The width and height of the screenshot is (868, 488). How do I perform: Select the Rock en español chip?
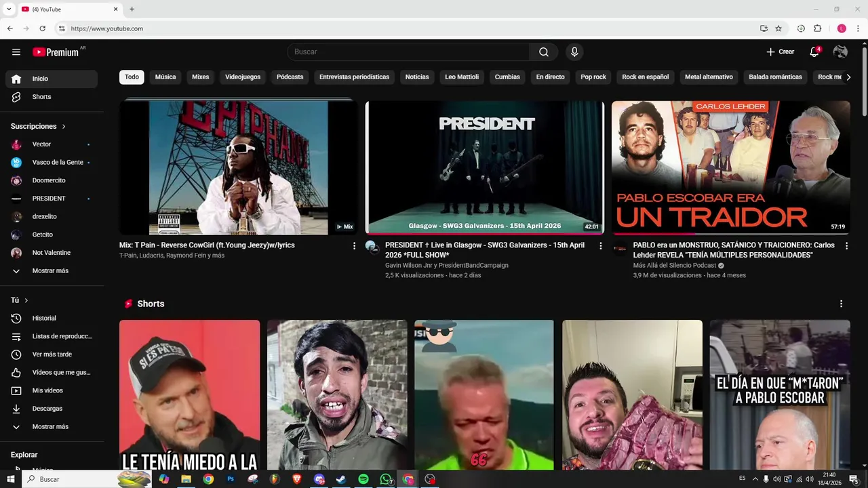[646, 77]
